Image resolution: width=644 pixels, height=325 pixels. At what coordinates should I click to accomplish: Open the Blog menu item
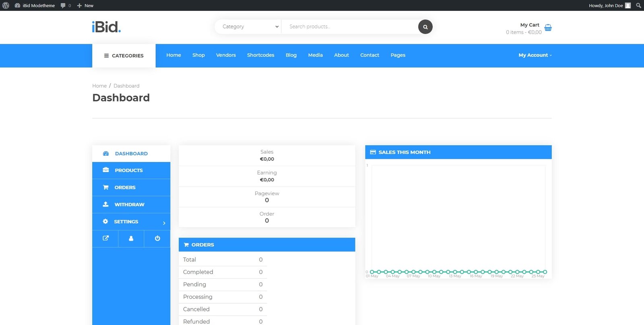291,55
